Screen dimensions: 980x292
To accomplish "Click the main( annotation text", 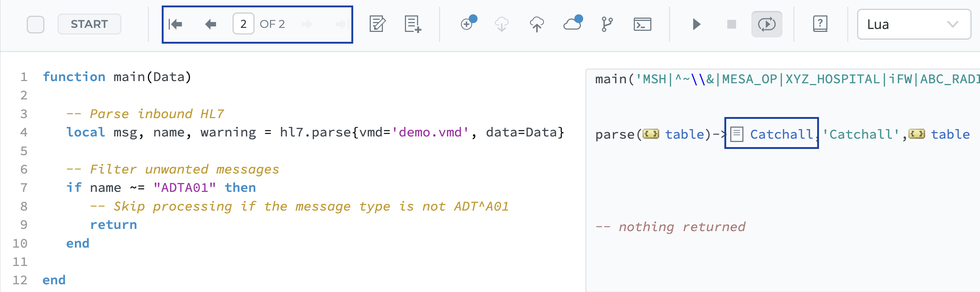I will (x=614, y=79).
